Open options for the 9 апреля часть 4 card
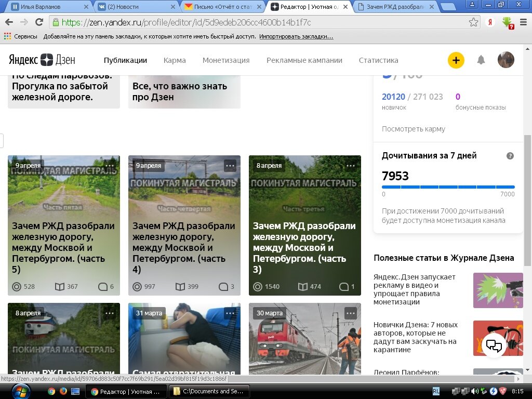This screenshot has width=532, height=399. (230, 166)
